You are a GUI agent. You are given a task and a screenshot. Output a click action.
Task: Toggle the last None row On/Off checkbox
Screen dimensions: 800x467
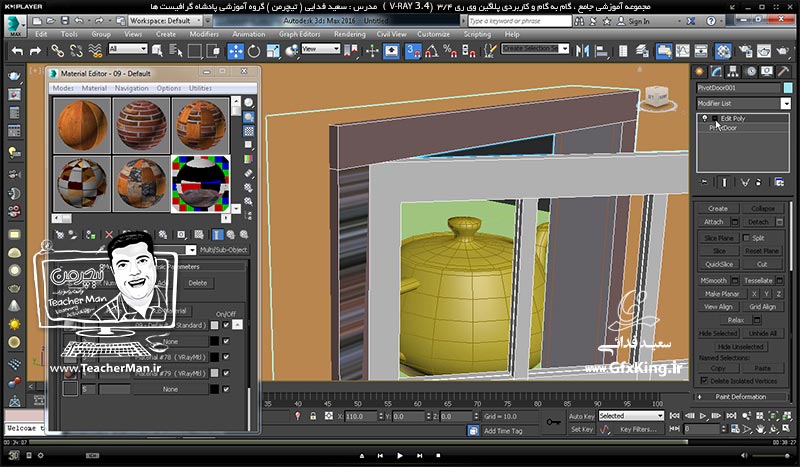click(226, 389)
